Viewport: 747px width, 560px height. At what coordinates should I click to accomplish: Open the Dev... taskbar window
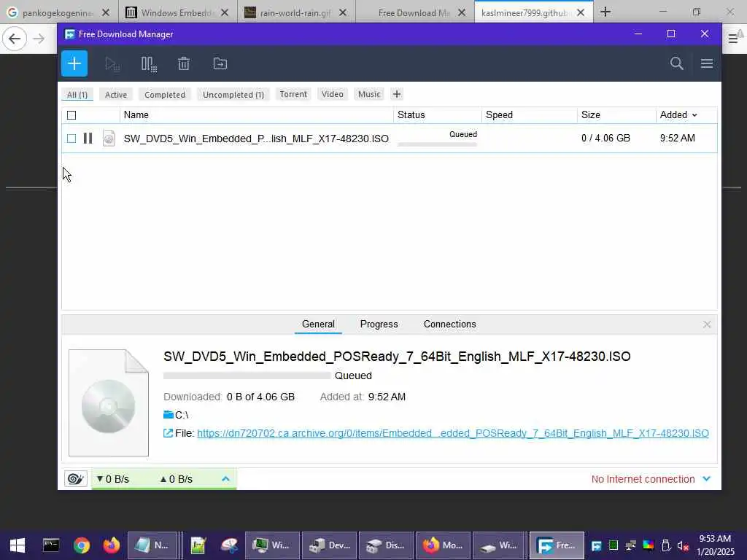point(329,545)
